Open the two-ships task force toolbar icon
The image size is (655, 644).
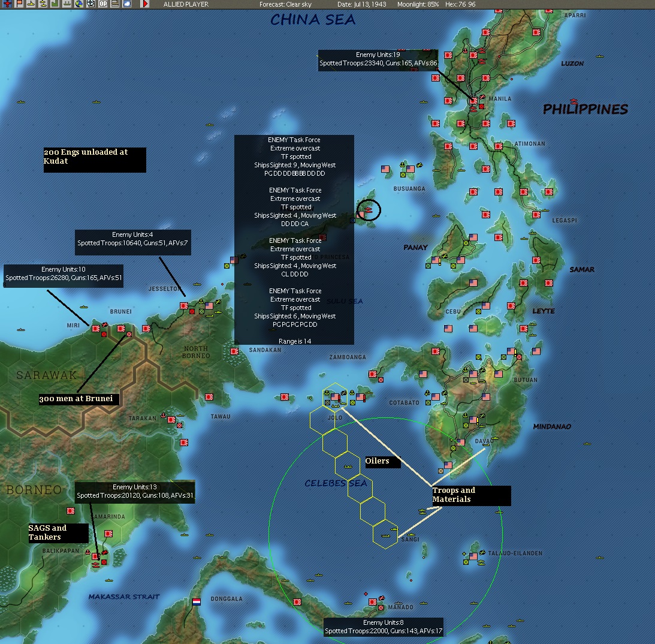(x=43, y=4)
